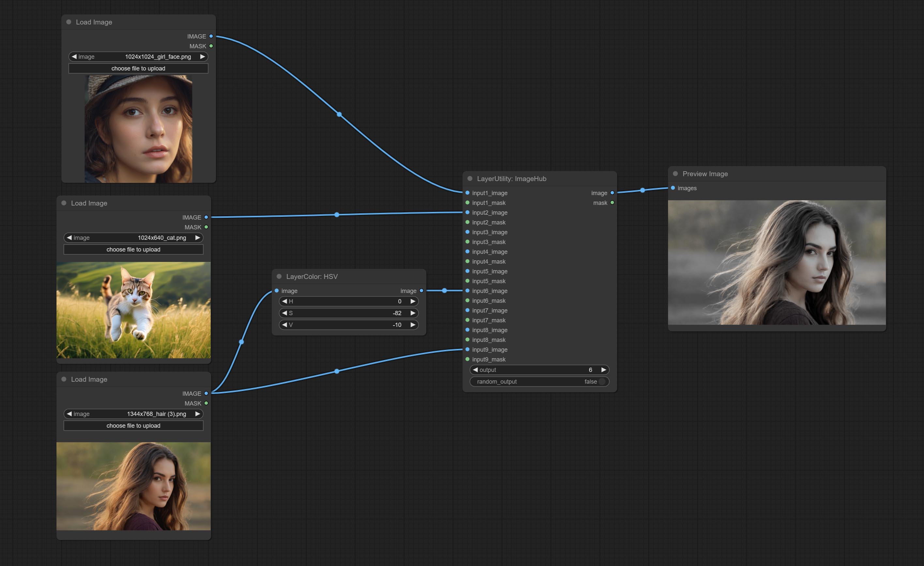Click the mask output port on ImageHub
Screen dimensions: 924x566
tap(612, 203)
